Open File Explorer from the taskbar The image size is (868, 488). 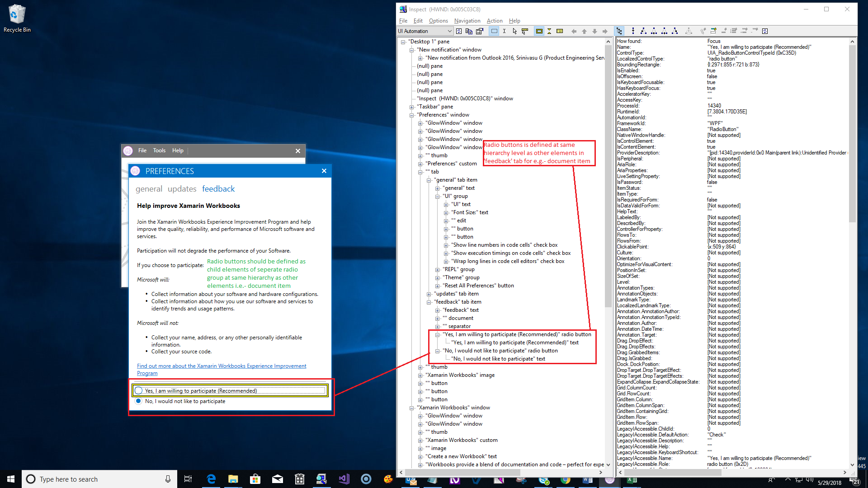click(233, 479)
